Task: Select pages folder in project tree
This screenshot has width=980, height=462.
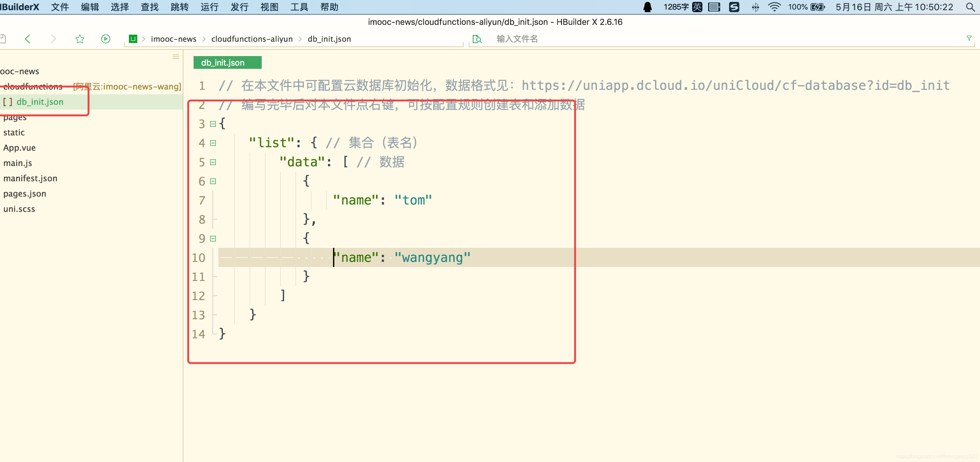Action: 15,118
